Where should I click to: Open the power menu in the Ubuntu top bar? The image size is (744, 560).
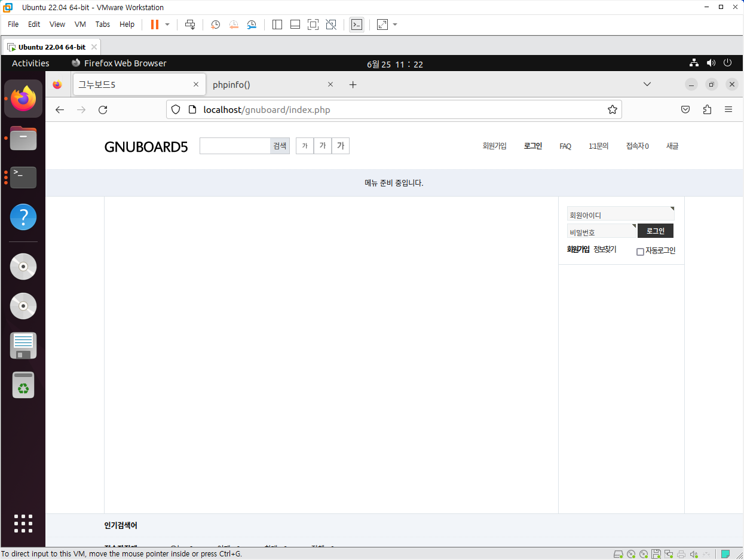pos(727,63)
